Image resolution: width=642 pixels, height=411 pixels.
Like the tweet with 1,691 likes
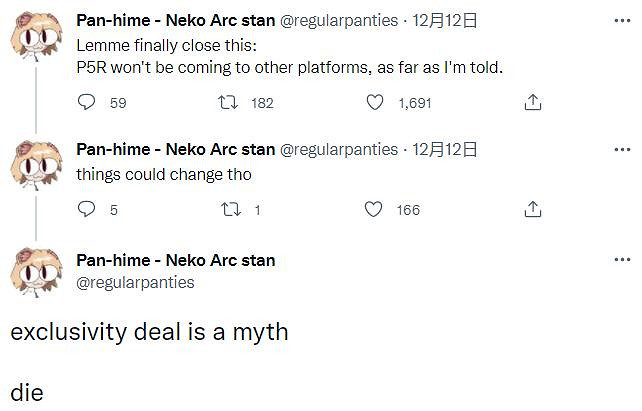point(375,102)
